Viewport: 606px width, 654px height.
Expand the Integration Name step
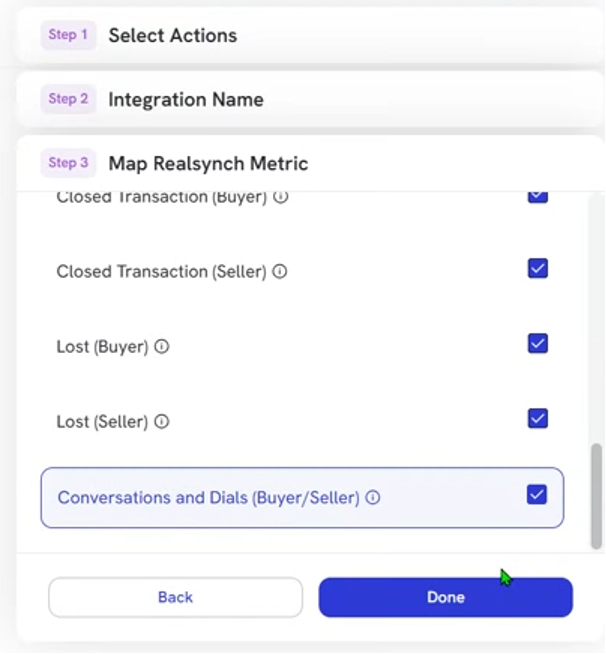point(309,99)
